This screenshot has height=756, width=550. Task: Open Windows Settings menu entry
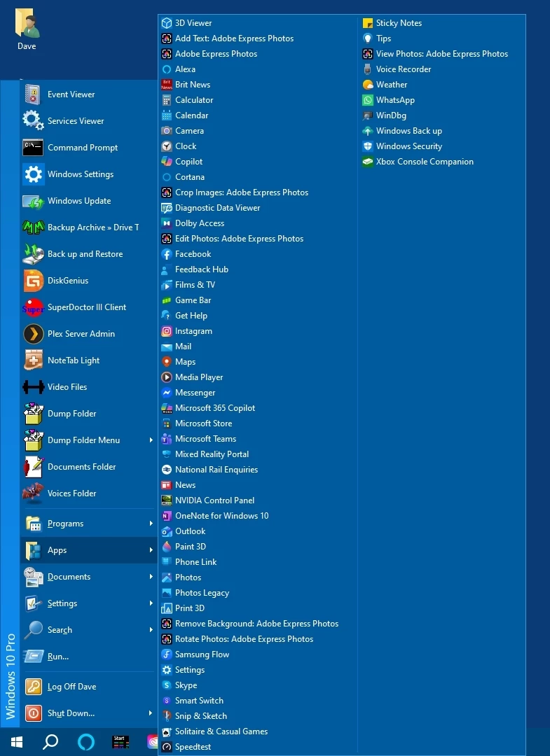click(89, 174)
